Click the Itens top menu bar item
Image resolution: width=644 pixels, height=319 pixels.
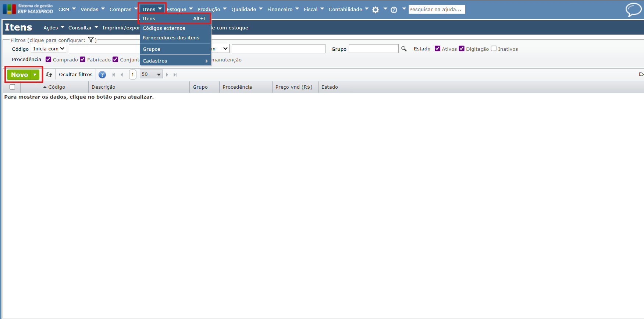[152, 9]
